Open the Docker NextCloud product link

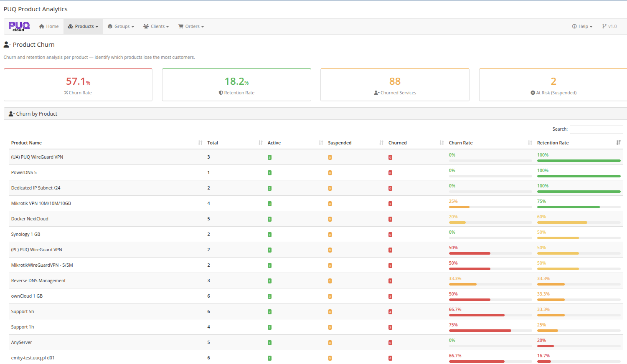click(x=29, y=218)
